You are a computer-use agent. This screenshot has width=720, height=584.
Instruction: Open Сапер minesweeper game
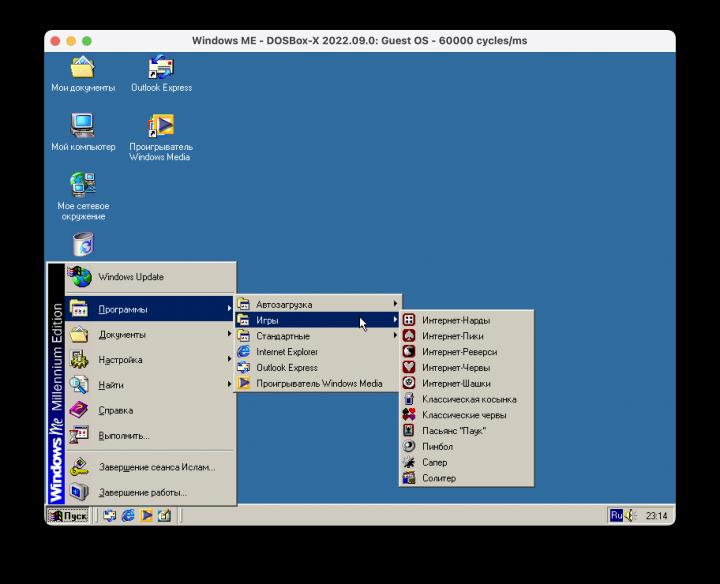[x=434, y=463]
